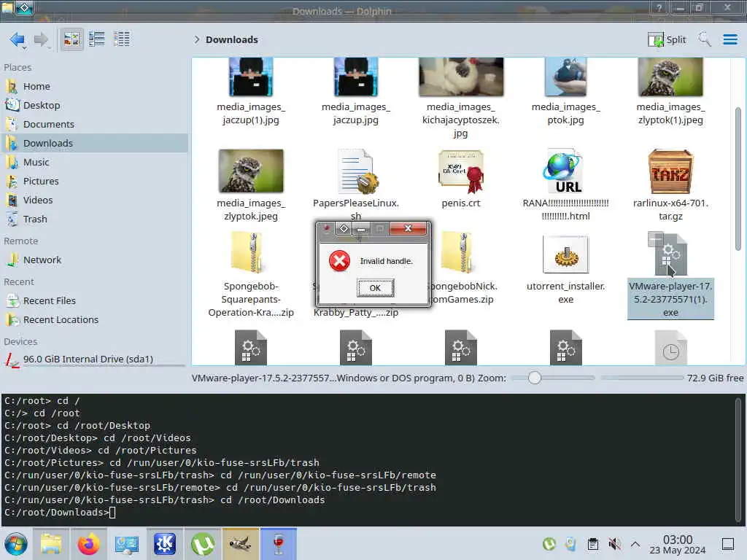Click the file view vertical scrollbar
Image resolution: width=747 pixels, height=560 pixels.
pyautogui.click(x=738, y=179)
